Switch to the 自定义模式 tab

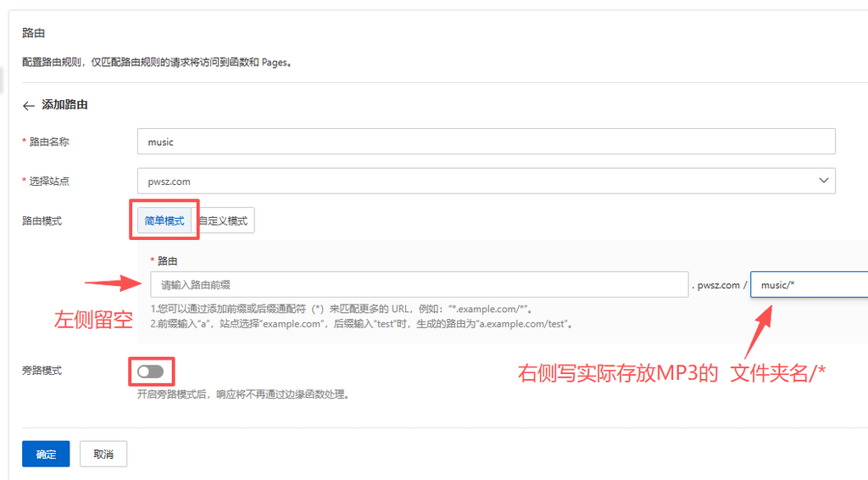point(224,220)
